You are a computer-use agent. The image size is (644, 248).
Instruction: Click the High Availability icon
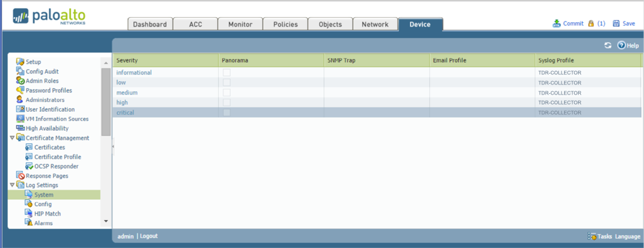tap(20, 128)
